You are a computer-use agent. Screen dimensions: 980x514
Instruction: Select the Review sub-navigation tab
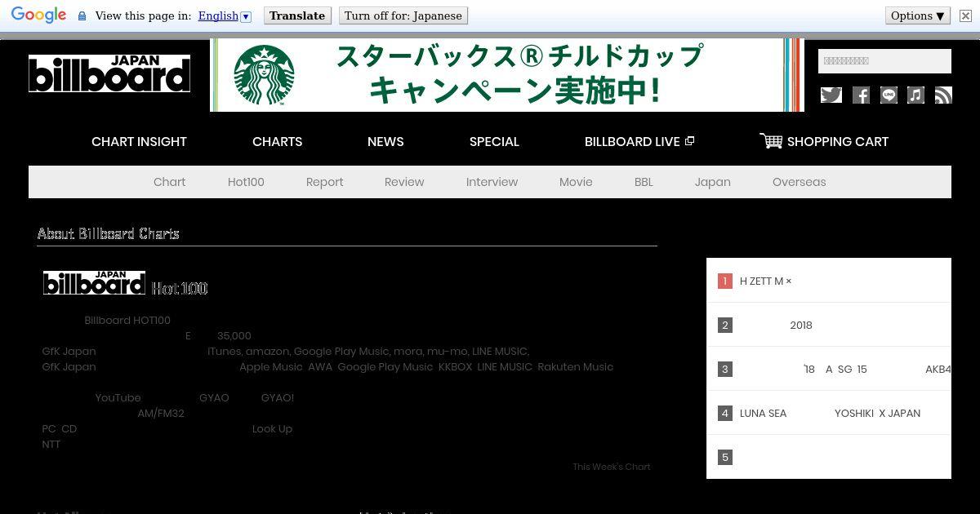[404, 182]
